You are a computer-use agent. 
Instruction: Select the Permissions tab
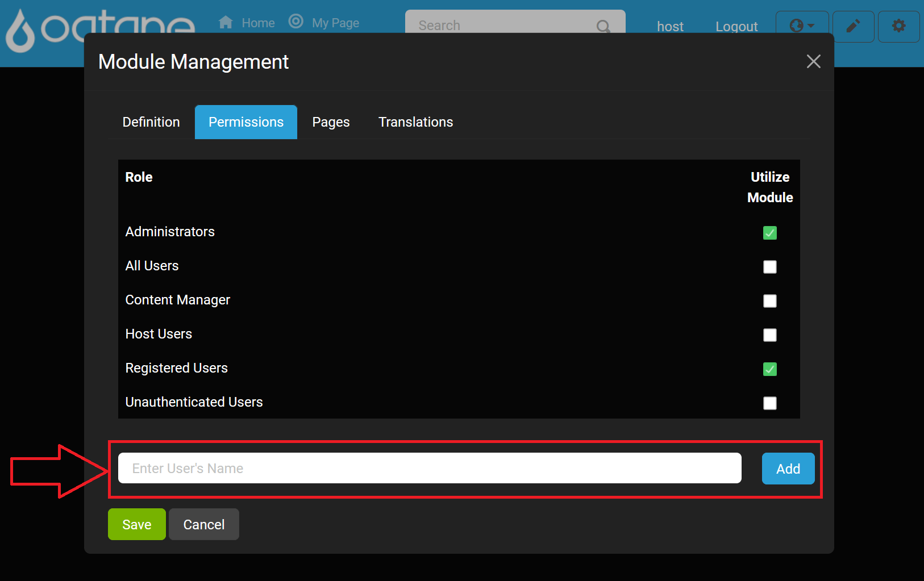click(246, 122)
